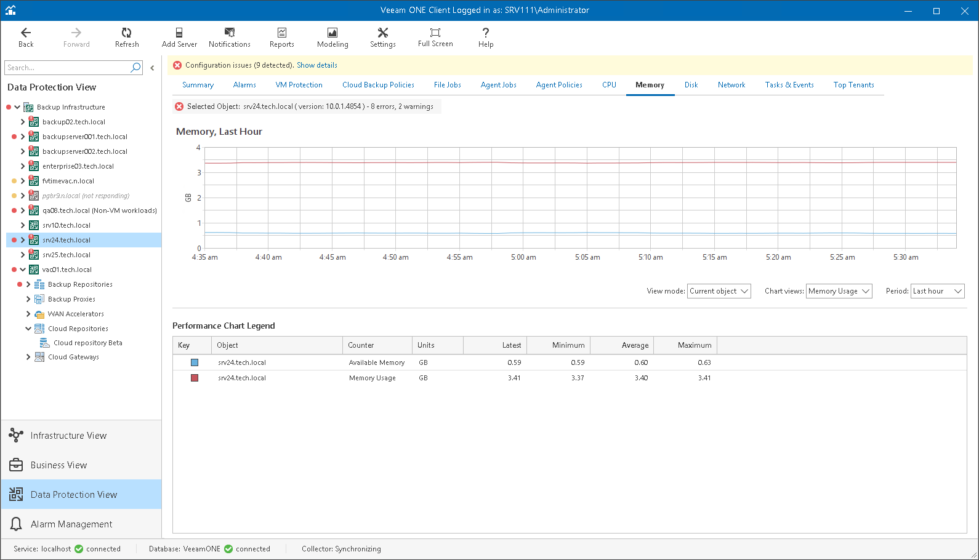Collapse the vac01.tech.local node
This screenshot has height=560, width=979.
[23, 270]
